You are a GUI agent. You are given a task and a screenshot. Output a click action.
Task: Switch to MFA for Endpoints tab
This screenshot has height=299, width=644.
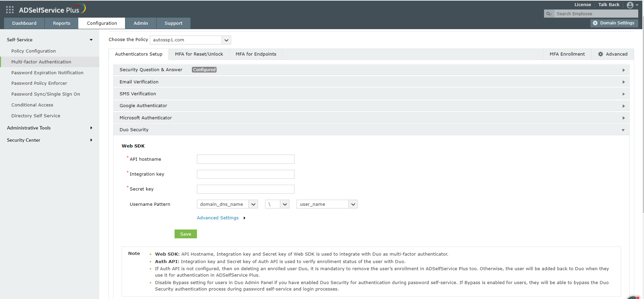point(256,54)
